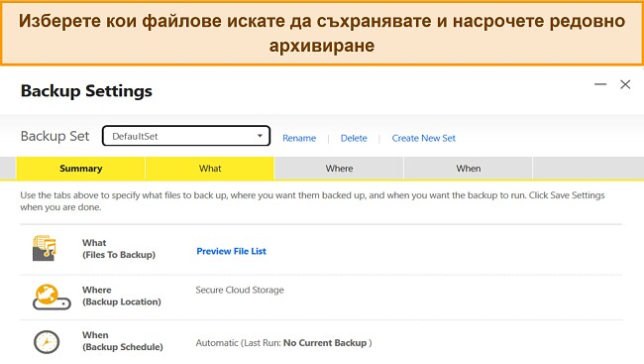Click the Backup Schedule clock icon
Viewport: 644px width, 364px height.
47,342
